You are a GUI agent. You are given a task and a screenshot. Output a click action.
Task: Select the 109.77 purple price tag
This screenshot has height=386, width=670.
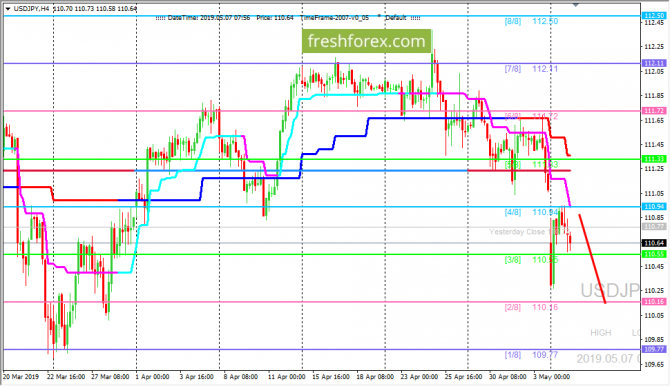coord(654,349)
